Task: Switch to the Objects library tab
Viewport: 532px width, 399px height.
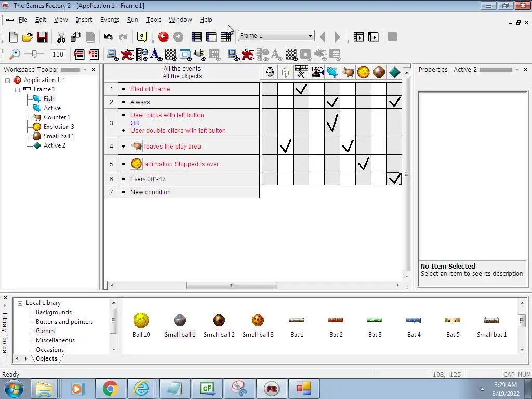Action: pos(46,358)
